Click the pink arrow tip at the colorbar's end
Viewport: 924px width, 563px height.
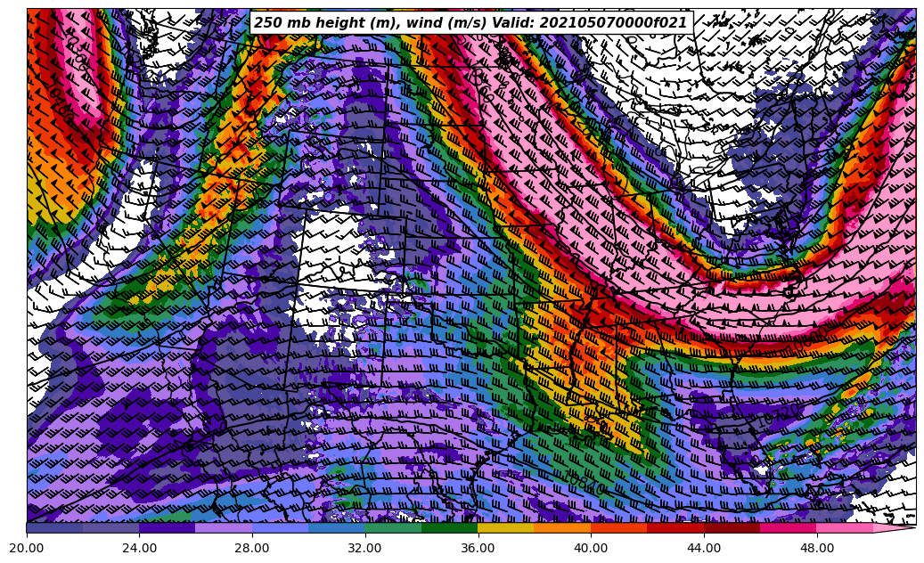[x=895, y=528]
